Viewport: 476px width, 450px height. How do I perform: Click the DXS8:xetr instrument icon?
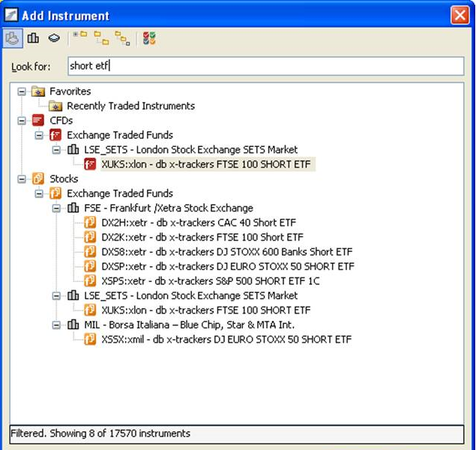click(x=90, y=251)
